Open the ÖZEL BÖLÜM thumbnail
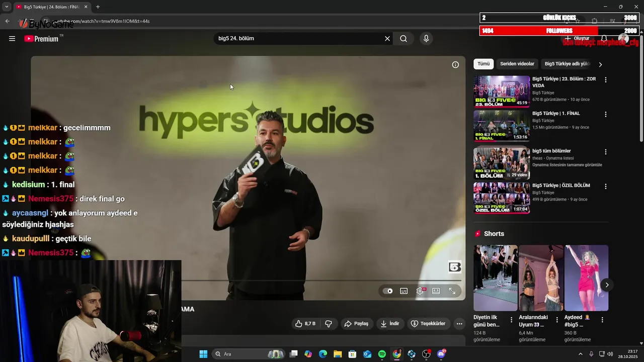 (x=502, y=198)
